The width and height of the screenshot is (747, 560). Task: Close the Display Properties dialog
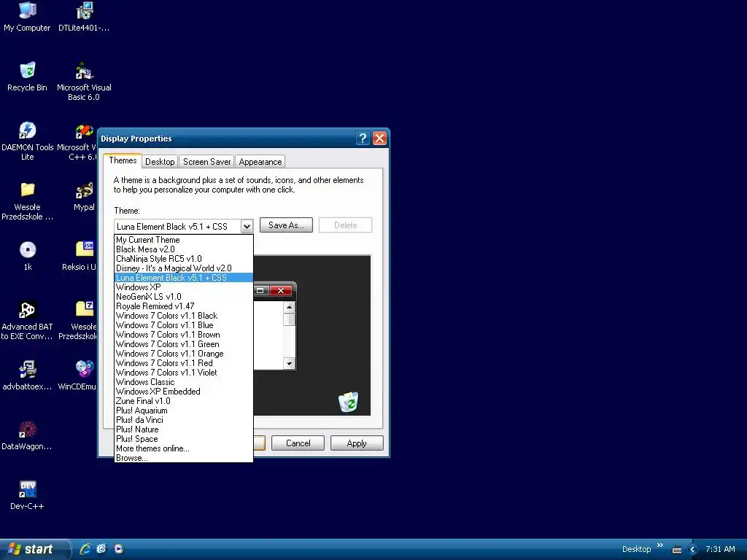pos(379,139)
